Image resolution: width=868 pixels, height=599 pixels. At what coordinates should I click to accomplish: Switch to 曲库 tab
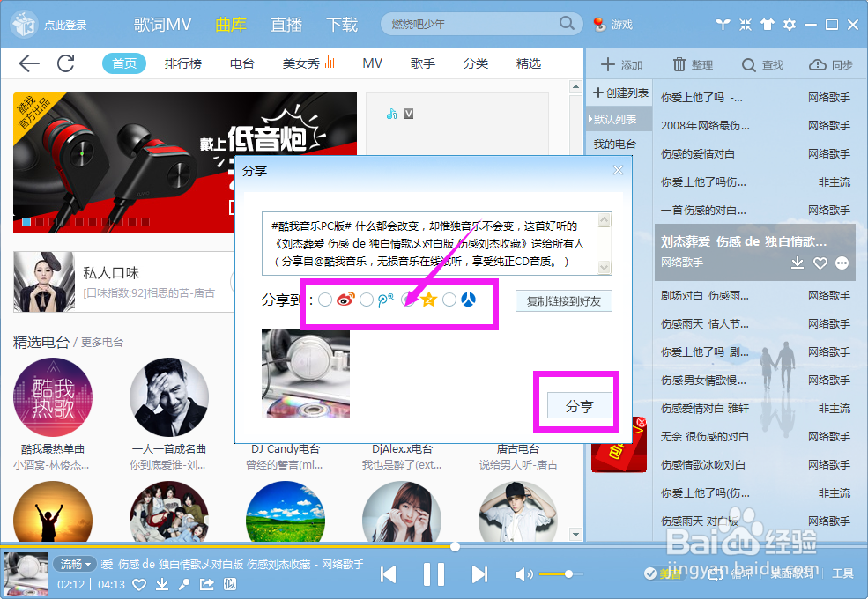pyautogui.click(x=231, y=25)
